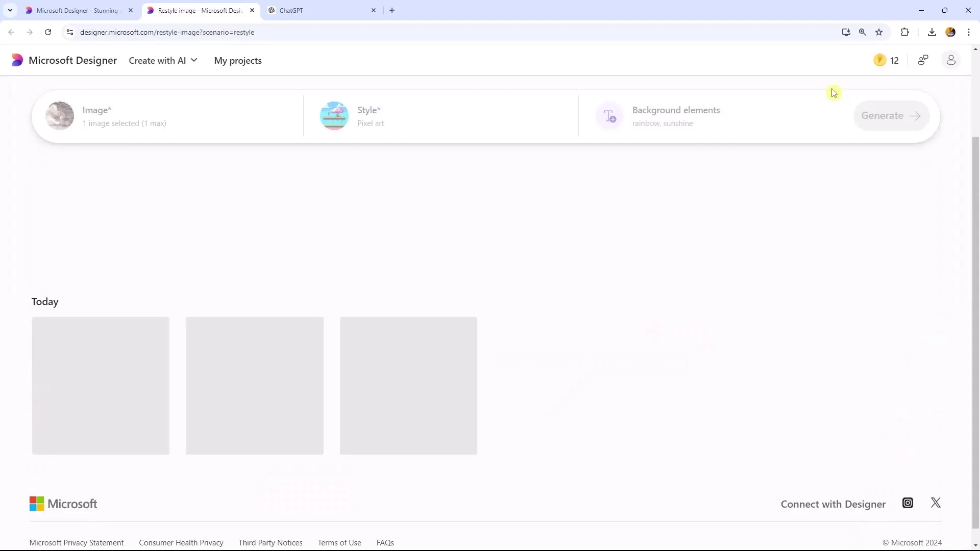Image resolution: width=980 pixels, height=551 pixels.
Task: Click the Microsoft Designer logo icon
Action: coord(17,60)
